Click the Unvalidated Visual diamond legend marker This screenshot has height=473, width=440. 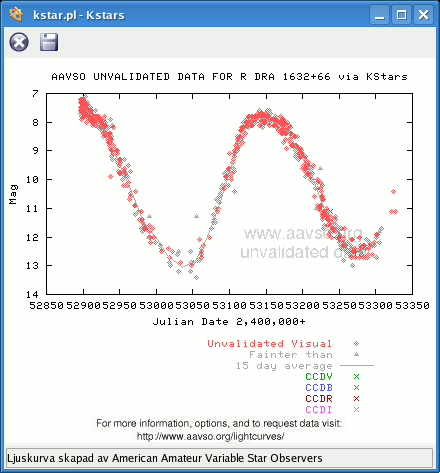[356, 344]
